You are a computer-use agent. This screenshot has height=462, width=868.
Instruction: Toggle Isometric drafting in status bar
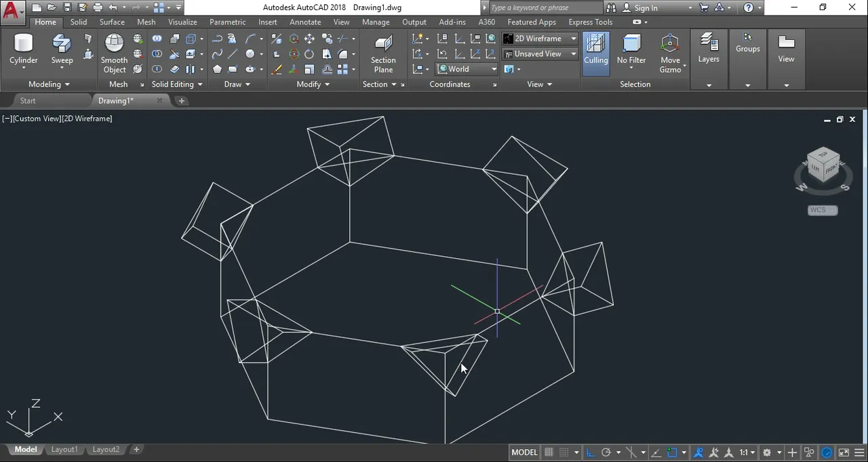[x=631, y=453]
